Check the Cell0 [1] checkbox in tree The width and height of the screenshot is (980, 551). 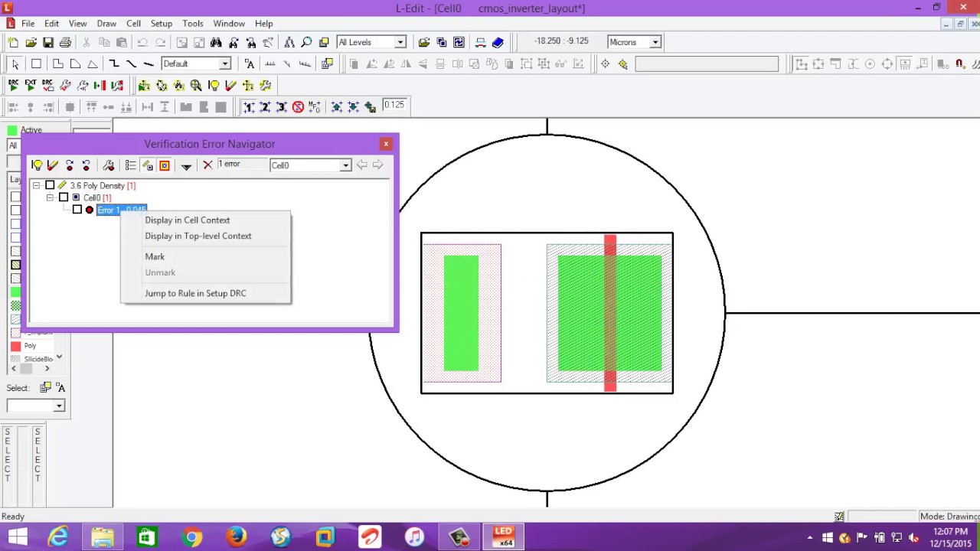coord(64,198)
